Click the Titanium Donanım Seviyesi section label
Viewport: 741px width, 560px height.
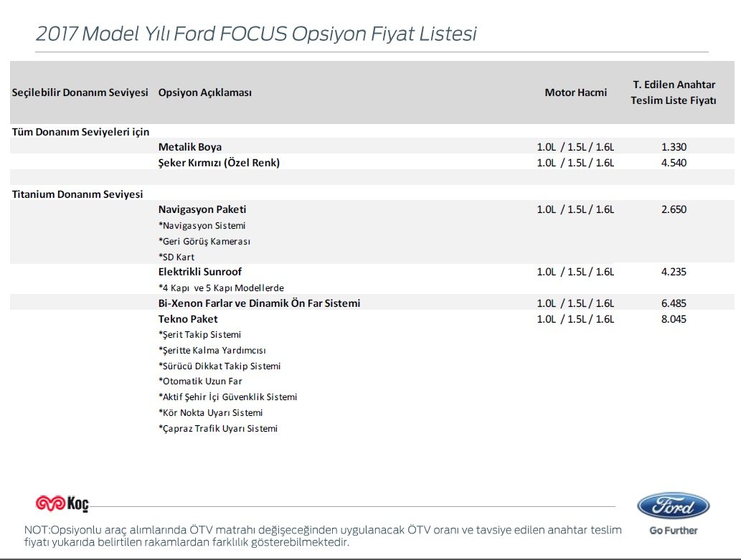coord(77,194)
